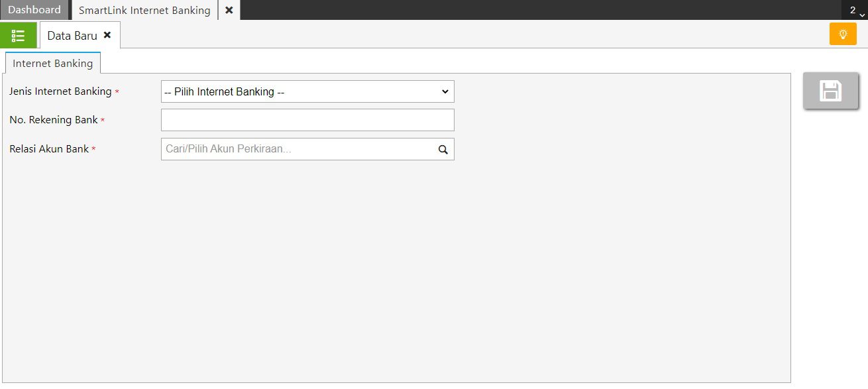Click the Cari/Pilih Akun Perkiraan search field
Screen dimensions: 868x389
pyautogui.click(x=298, y=149)
